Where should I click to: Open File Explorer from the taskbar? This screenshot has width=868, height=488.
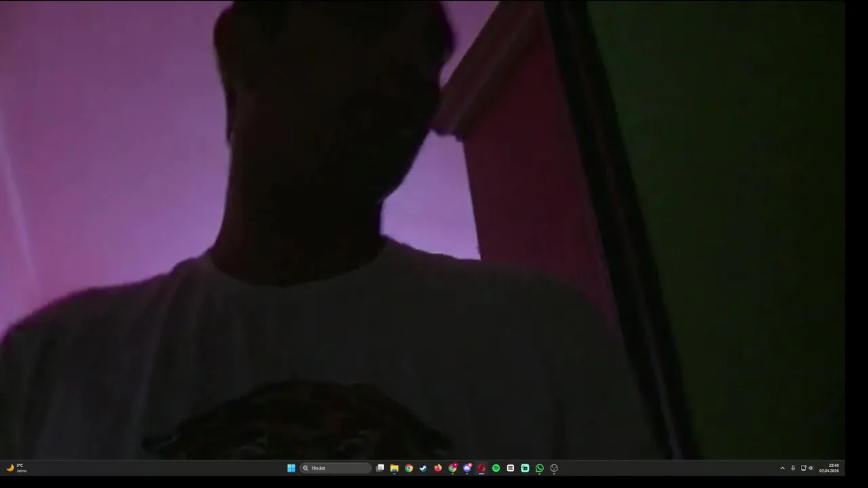pos(394,468)
